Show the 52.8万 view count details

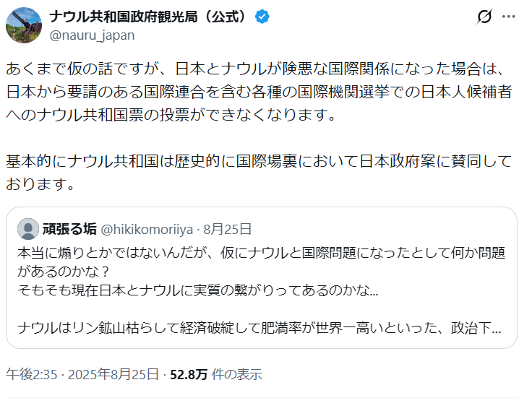click(188, 374)
